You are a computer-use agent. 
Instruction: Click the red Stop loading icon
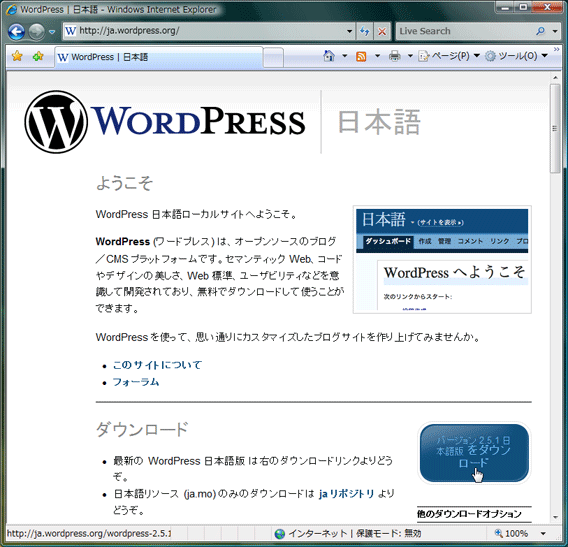[x=382, y=32]
